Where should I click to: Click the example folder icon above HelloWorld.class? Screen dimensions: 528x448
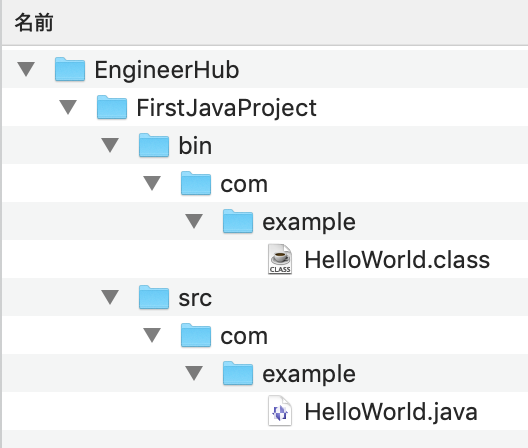coord(238,221)
